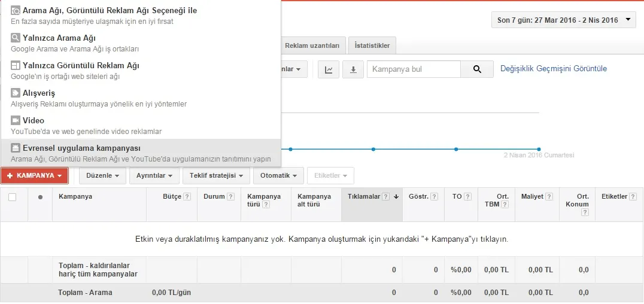
Task: Click help icon under Kampanya türü
Action: pyautogui.click(x=266, y=205)
